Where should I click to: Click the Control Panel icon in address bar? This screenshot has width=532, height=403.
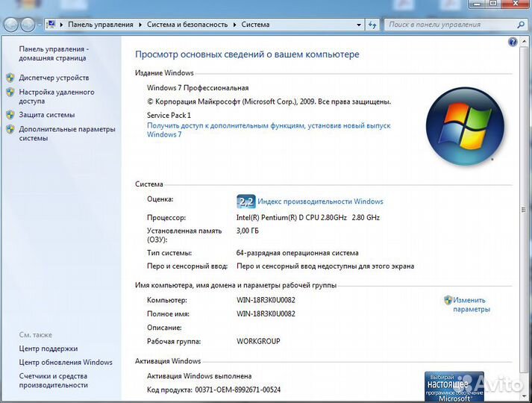coord(51,25)
